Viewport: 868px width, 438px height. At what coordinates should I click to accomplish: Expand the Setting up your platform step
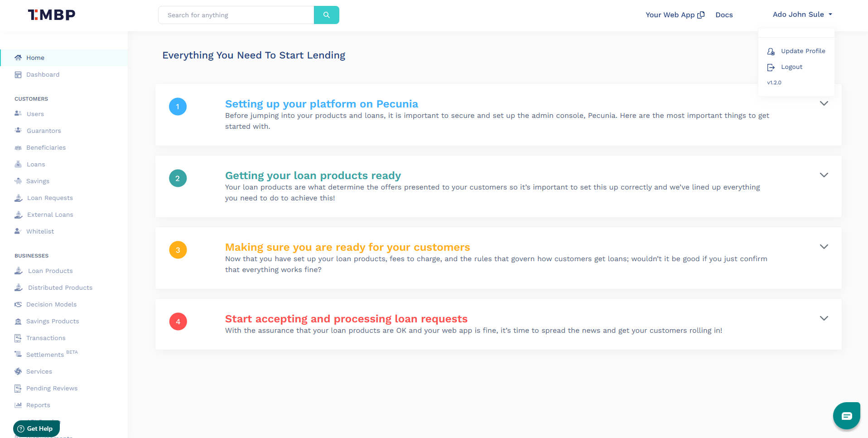click(x=824, y=103)
